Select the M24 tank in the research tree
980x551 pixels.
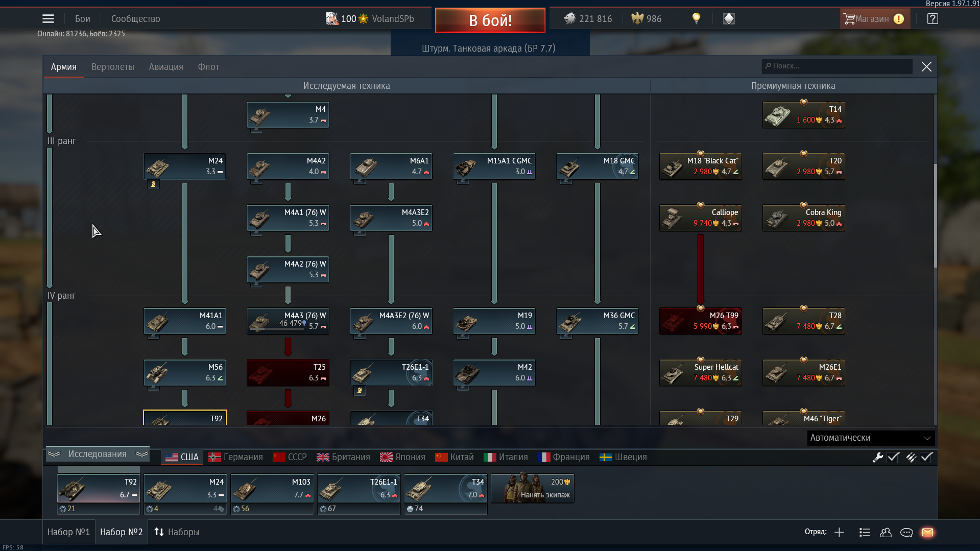(185, 166)
